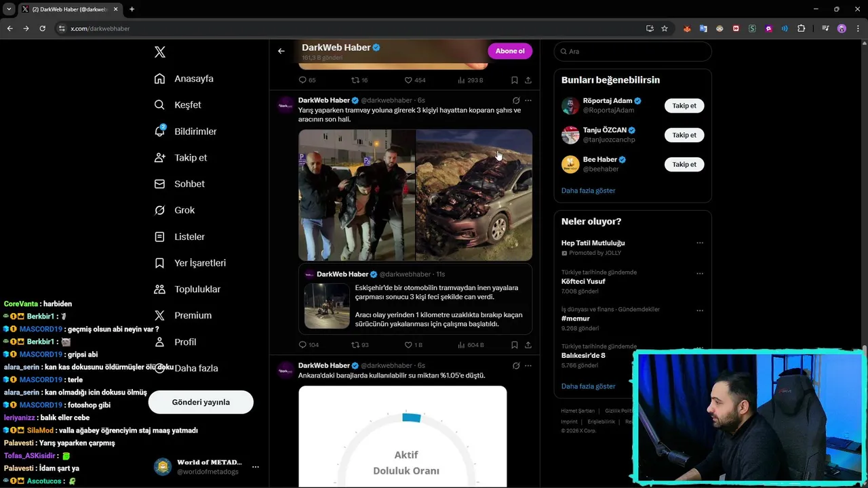Bookmark the tramvay post
Screen dimensions: 868x488
click(x=515, y=345)
